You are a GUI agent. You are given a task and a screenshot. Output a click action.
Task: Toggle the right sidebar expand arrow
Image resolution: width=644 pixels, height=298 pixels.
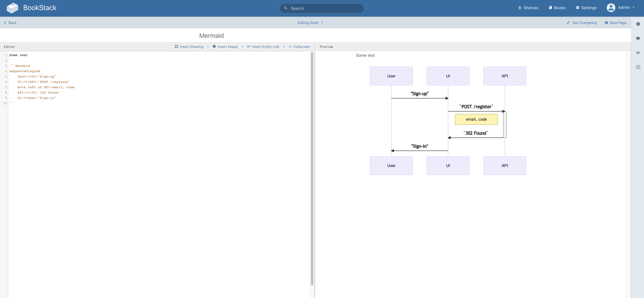pyautogui.click(x=638, y=24)
